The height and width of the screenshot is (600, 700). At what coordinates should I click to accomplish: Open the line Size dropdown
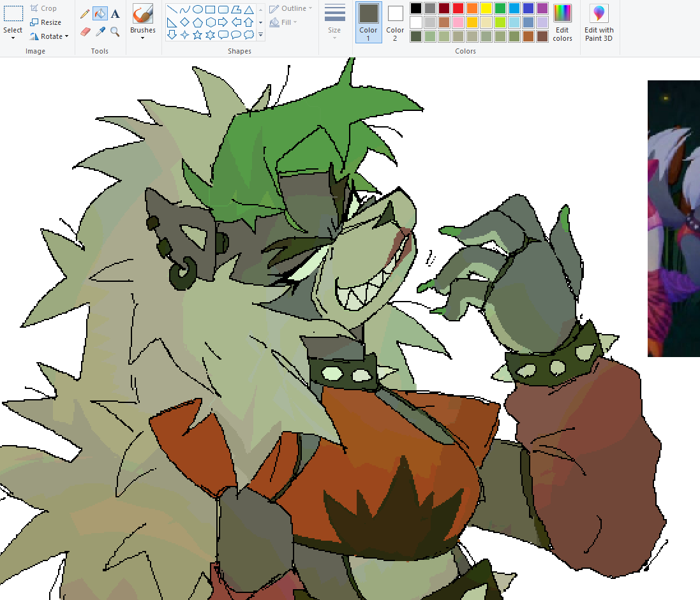coord(334,22)
